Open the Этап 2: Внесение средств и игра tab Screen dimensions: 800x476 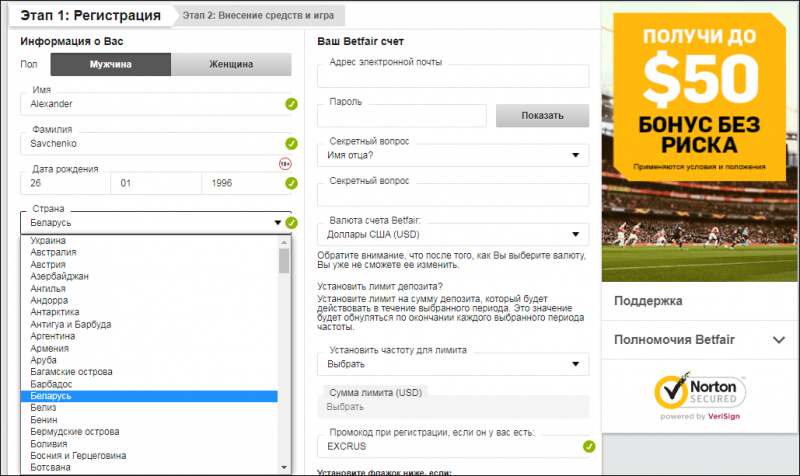pos(259,15)
